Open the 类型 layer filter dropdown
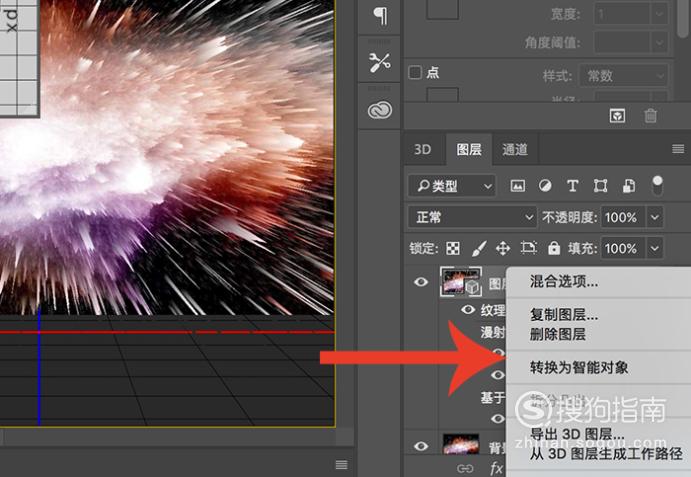 click(x=452, y=186)
